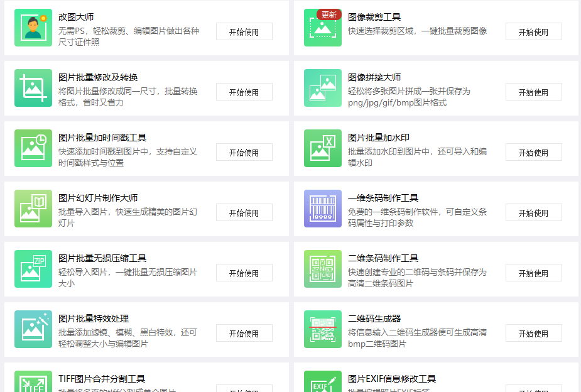Click description 快速添加时间戳到图片中
Screen dimensions: 581x392
(128, 157)
